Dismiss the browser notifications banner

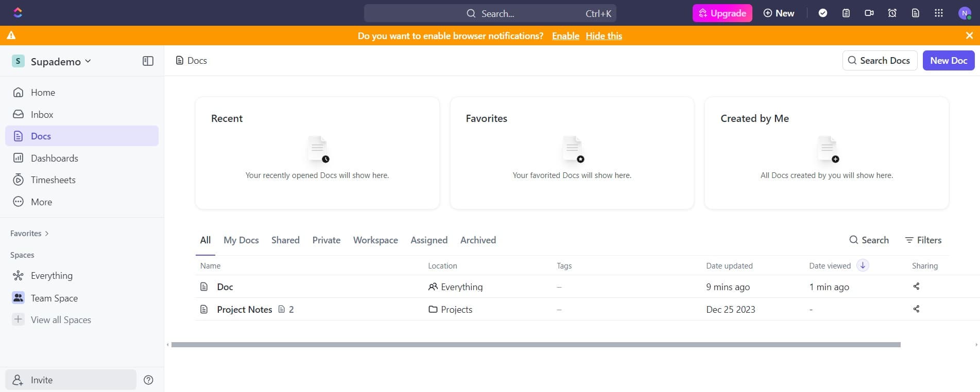tap(969, 35)
